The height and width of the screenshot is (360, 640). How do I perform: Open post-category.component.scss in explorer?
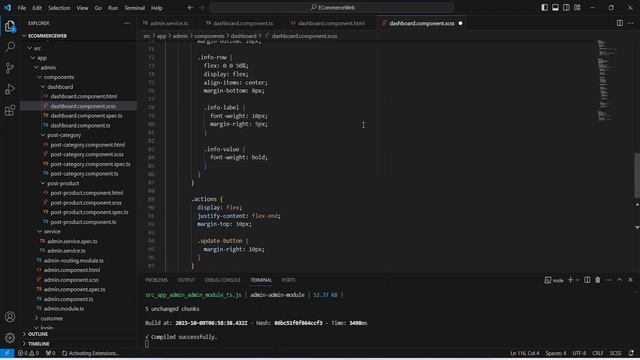(x=87, y=154)
